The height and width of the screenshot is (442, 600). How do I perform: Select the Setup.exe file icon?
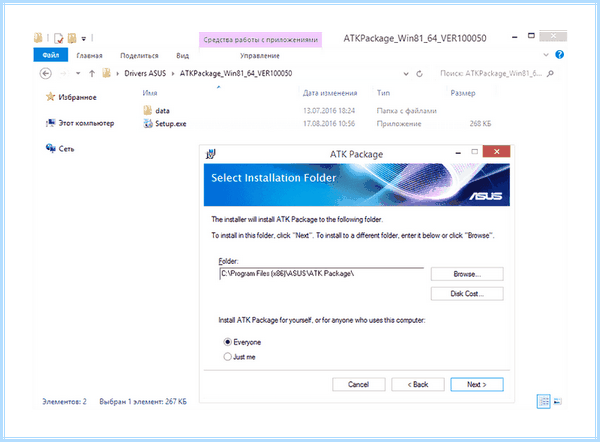[x=148, y=123]
